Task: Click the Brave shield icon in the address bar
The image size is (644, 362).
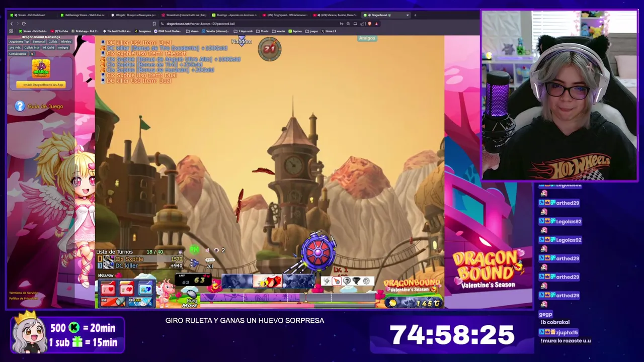Action: tap(369, 24)
